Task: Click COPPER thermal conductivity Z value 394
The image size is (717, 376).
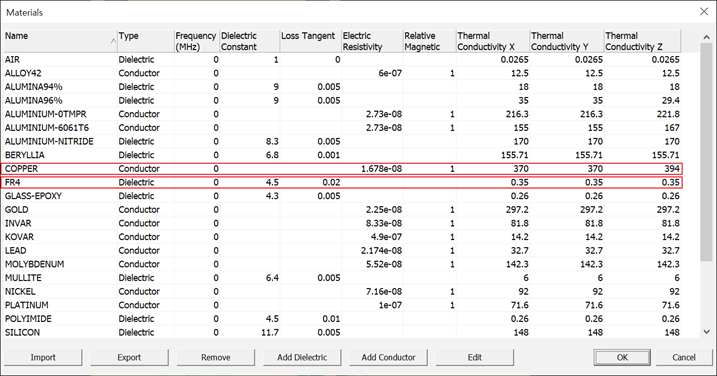Action: 672,169
